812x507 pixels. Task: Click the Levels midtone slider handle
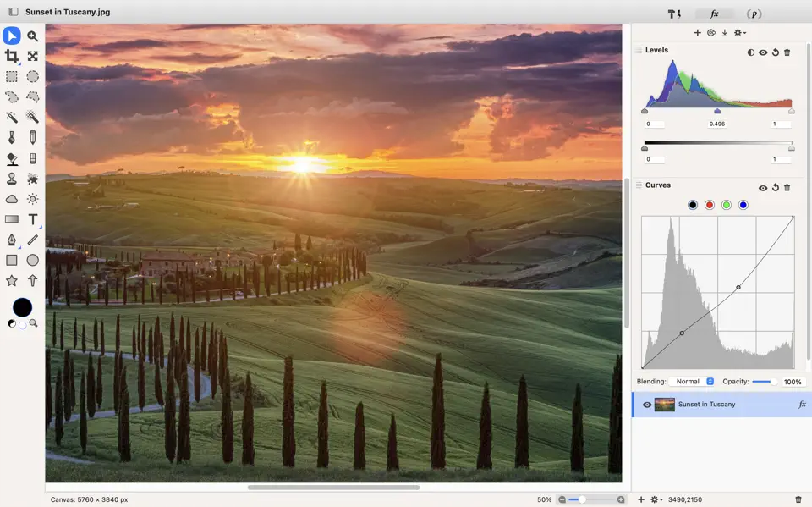[717, 111]
